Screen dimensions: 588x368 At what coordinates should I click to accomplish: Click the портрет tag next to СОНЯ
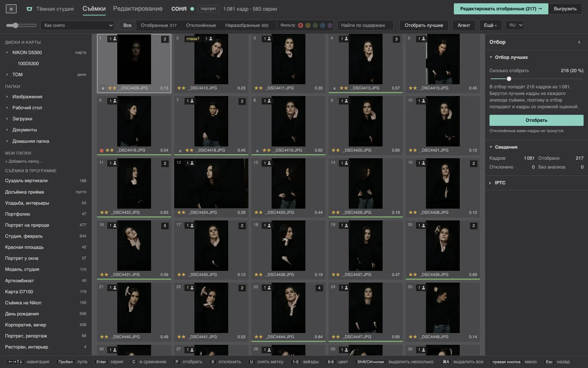[x=208, y=9]
